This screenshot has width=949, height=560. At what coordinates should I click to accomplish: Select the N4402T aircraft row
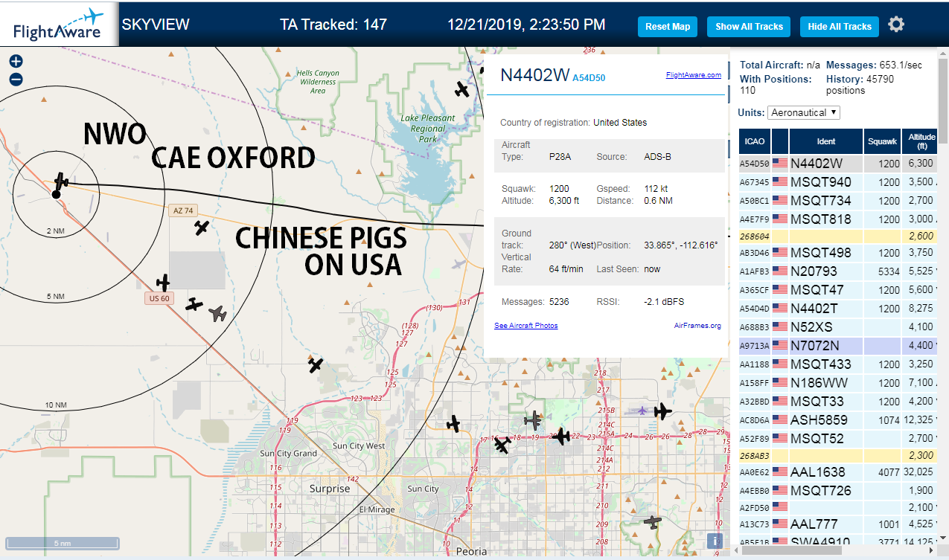(x=838, y=309)
